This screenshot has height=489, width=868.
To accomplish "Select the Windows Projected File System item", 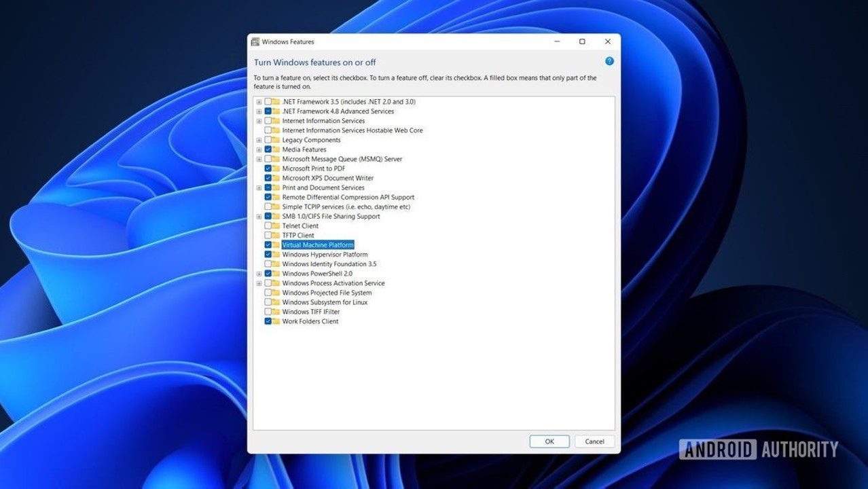I will 327,293.
